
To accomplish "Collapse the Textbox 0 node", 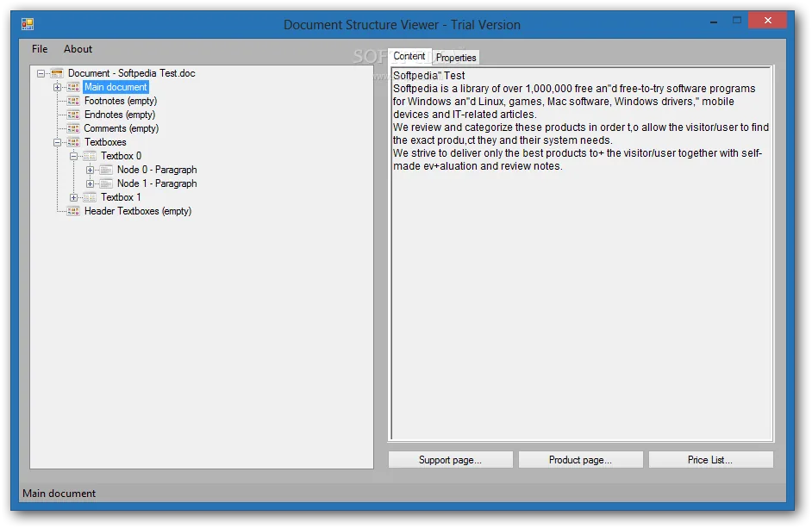I will [73, 156].
